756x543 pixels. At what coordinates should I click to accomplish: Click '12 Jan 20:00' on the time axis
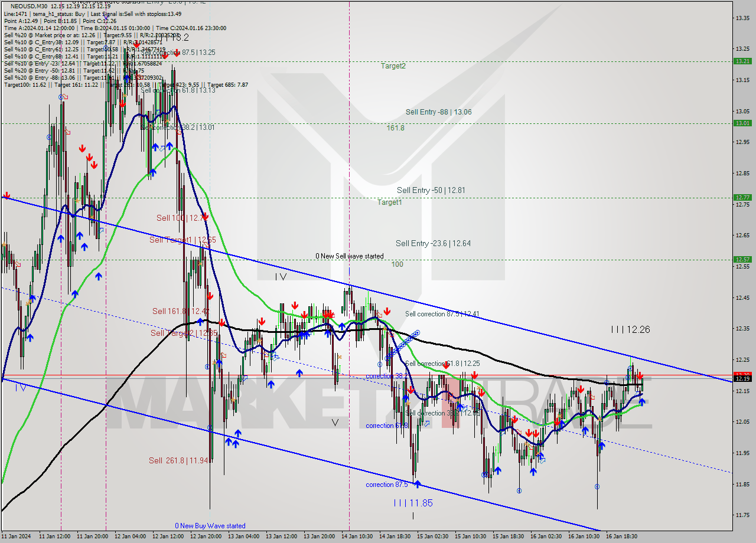205,537
